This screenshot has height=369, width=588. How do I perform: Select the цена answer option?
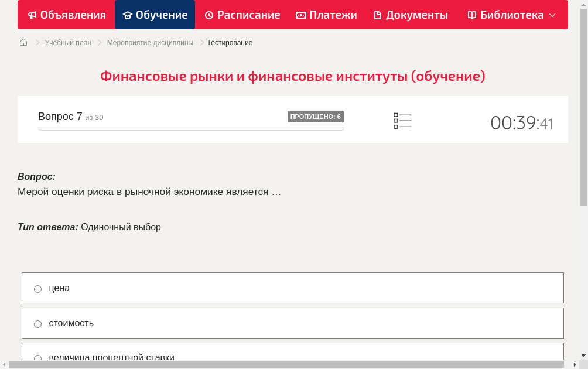pos(37,288)
